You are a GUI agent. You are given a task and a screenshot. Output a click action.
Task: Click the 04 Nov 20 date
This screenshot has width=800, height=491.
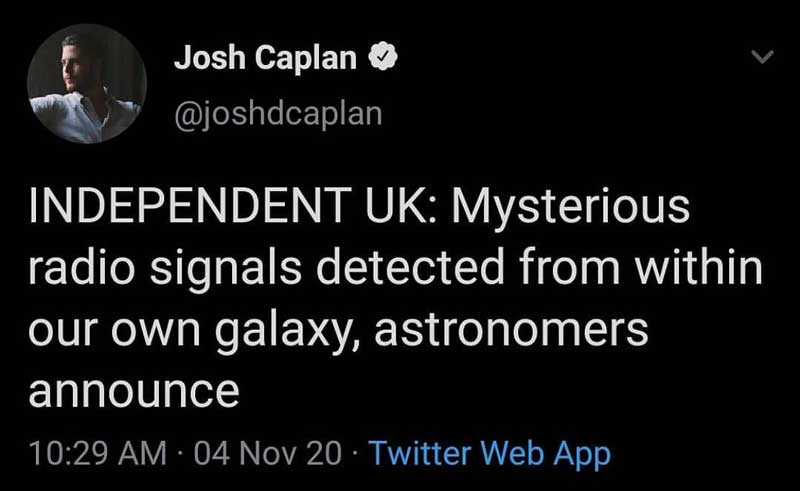(267, 453)
